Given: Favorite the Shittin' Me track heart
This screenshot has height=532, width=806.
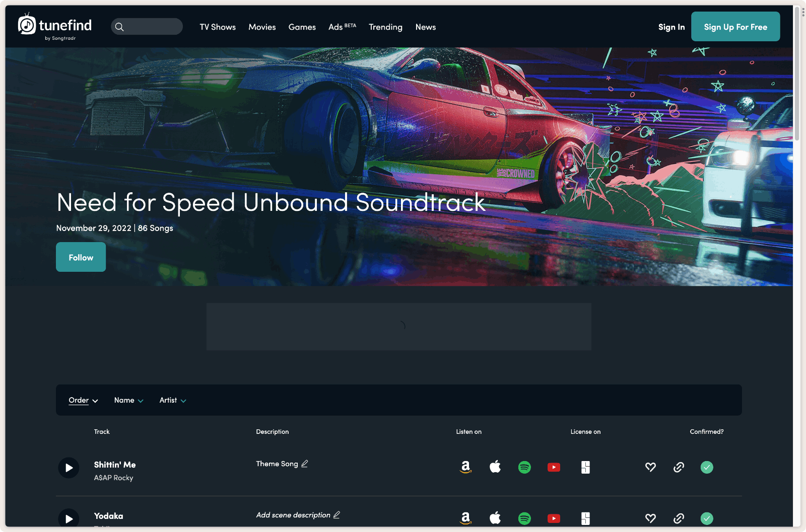Looking at the screenshot, I should [x=650, y=467].
